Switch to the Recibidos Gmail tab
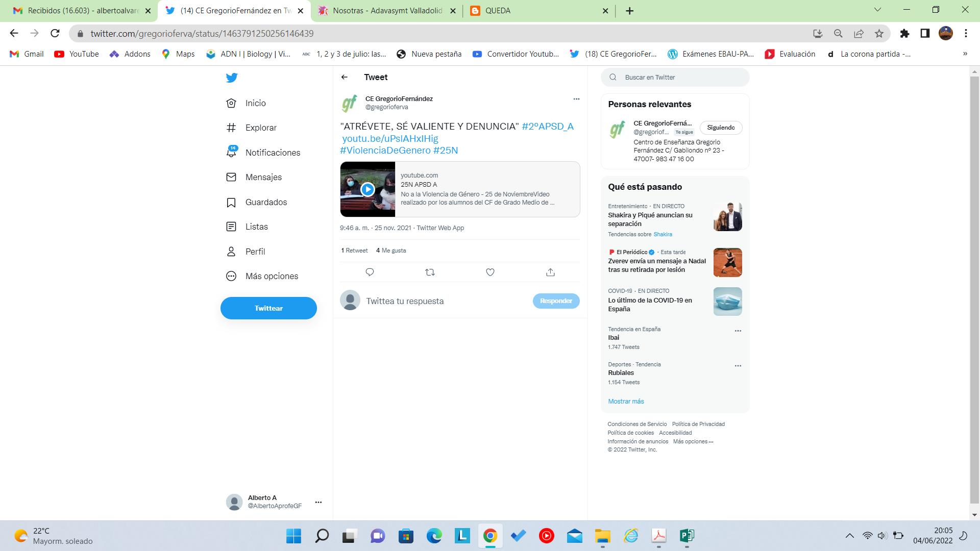This screenshot has height=551, width=980. [82, 11]
